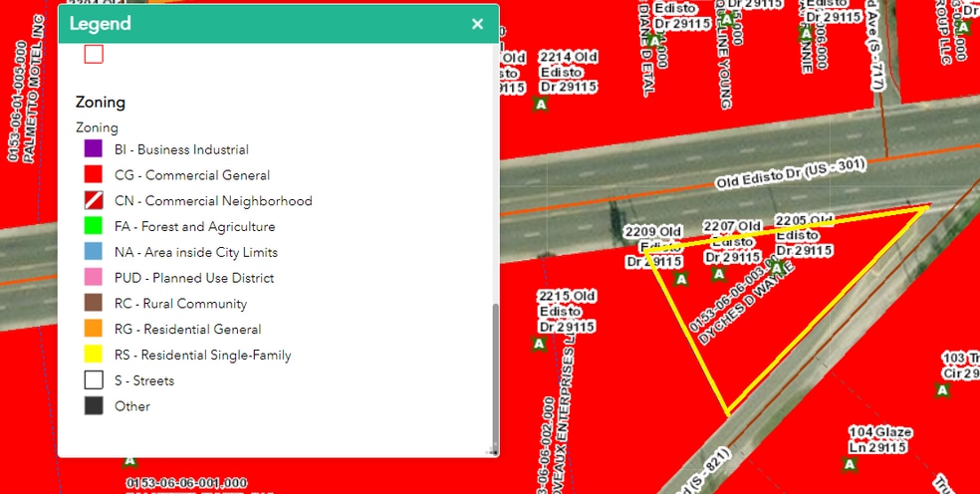Click the green address marker below the Legend panel
Image resolution: width=980 pixels, height=494 pixels.
pyautogui.click(x=129, y=461)
